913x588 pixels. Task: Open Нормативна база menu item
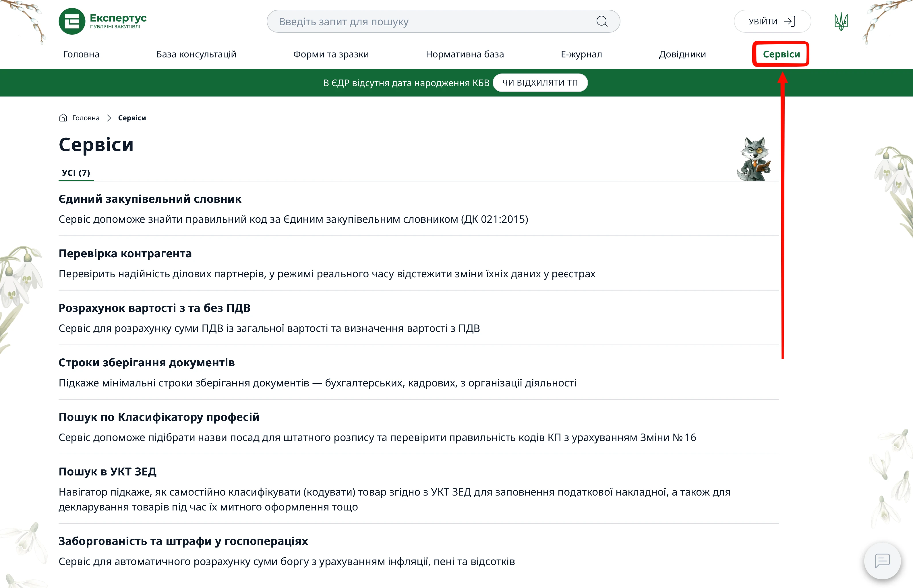(464, 54)
